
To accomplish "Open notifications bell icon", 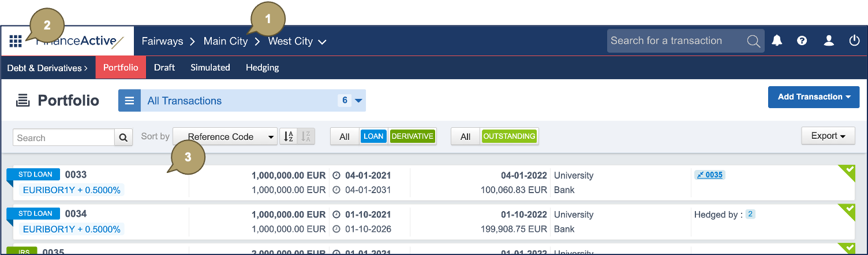I will pyautogui.click(x=777, y=40).
